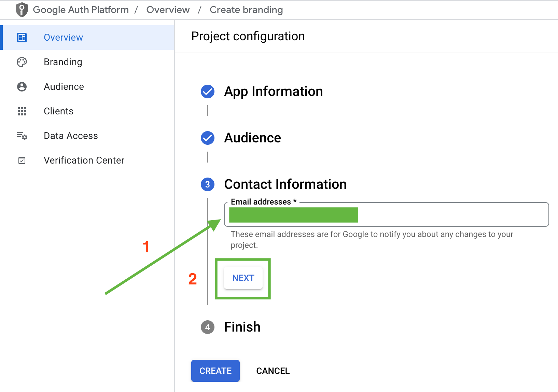558x392 pixels.
Task: Expand the Finish step heading
Action: [x=242, y=327]
